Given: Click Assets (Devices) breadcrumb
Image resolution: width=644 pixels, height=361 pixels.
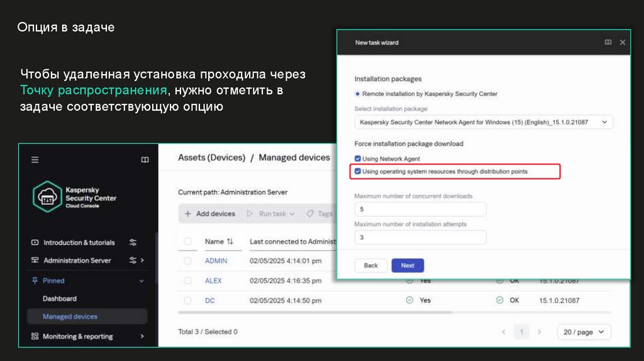Looking at the screenshot, I should point(211,158).
